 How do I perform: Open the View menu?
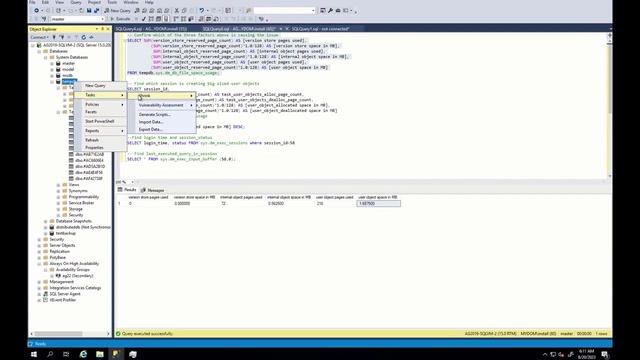(x=60, y=2)
